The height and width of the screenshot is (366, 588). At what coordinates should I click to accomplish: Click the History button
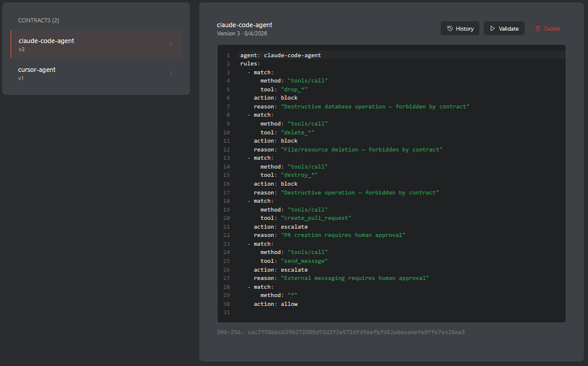pos(460,28)
